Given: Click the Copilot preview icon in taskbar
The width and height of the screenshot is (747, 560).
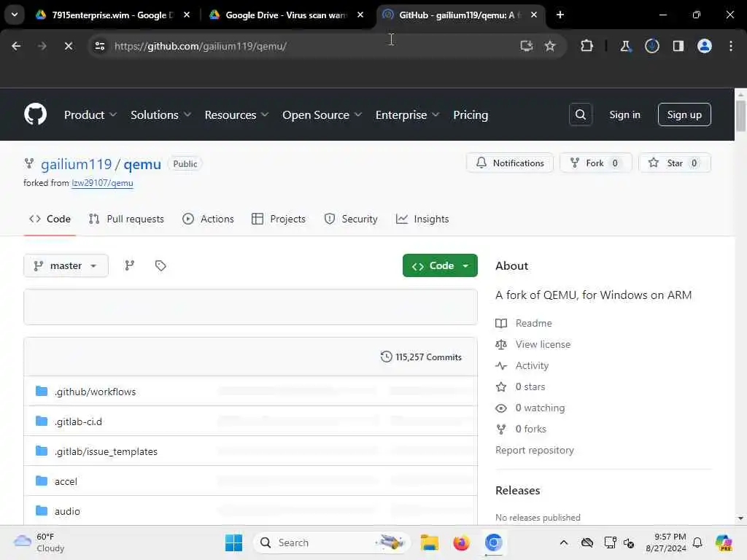Looking at the screenshot, I should click(x=724, y=542).
